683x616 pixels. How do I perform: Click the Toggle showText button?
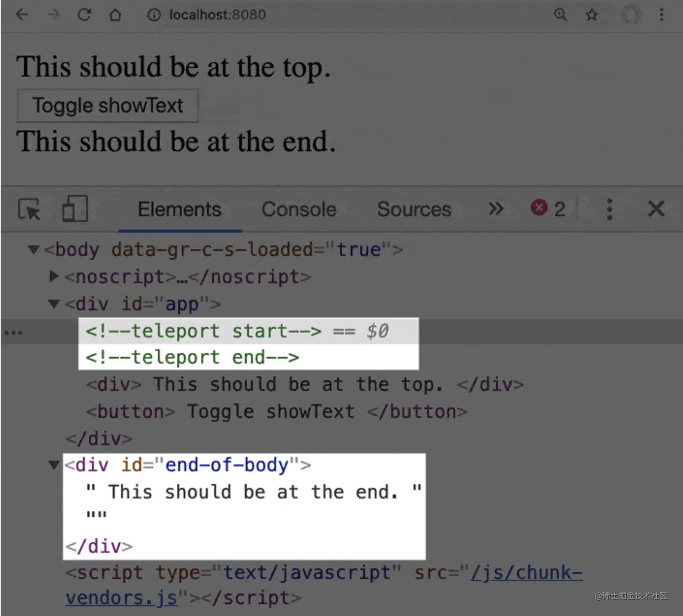click(108, 106)
